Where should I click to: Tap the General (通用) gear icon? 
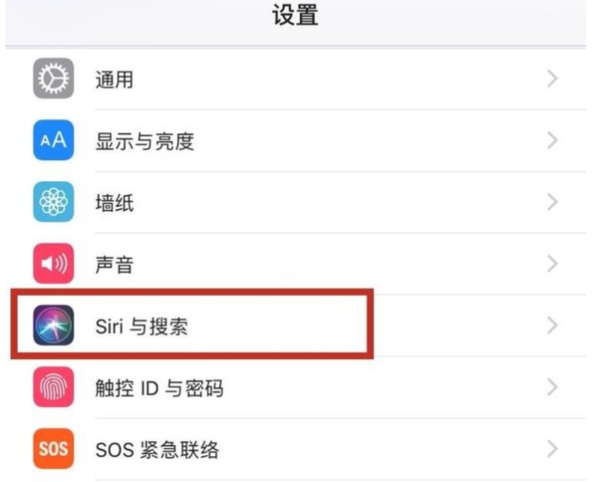pos(52,79)
